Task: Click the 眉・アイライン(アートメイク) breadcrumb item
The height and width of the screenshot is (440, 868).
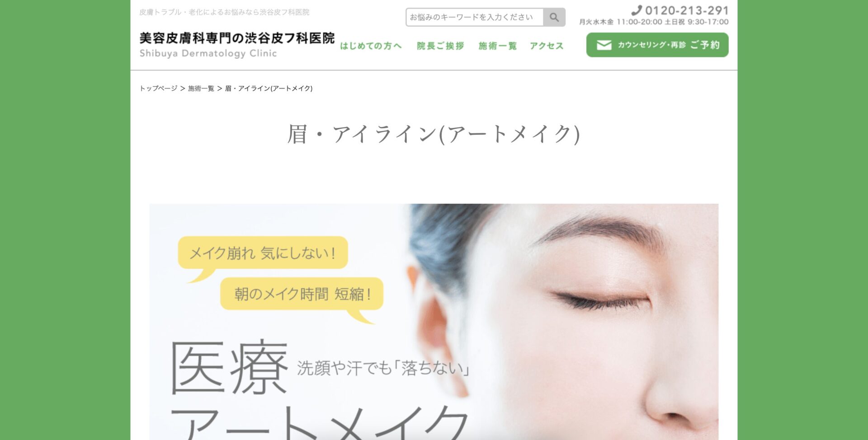Action: [269, 88]
